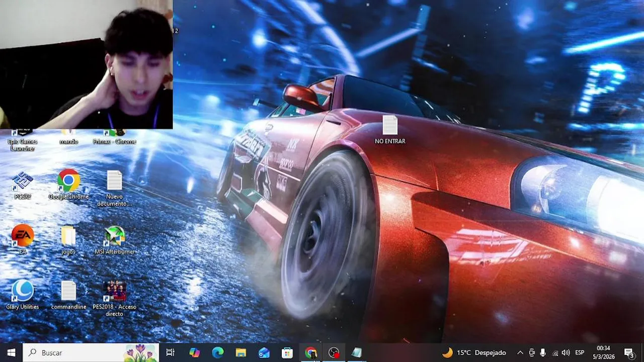Switch to Chrome in the taskbar
Viewport: 644px width, 362px height.
(x=310, y=352)
